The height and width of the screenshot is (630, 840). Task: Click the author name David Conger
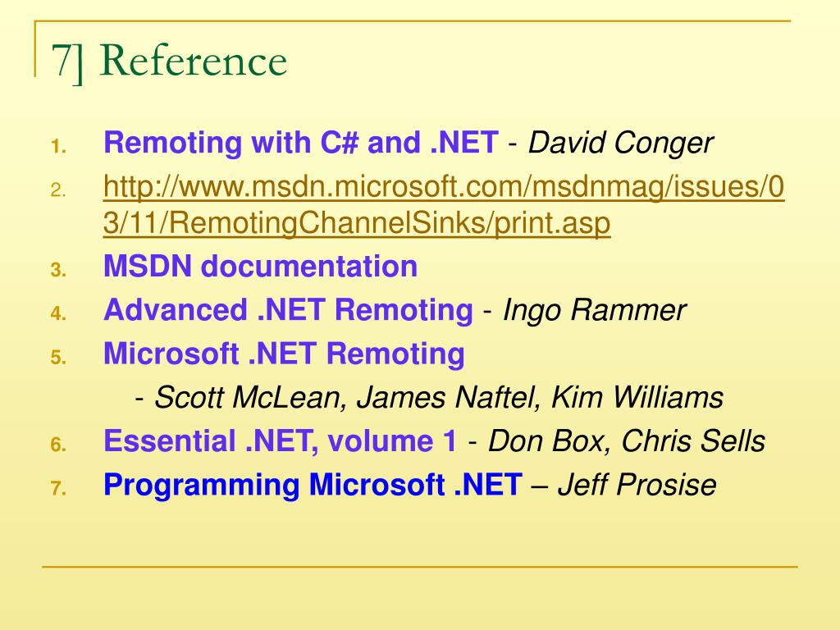click(620, 144)
